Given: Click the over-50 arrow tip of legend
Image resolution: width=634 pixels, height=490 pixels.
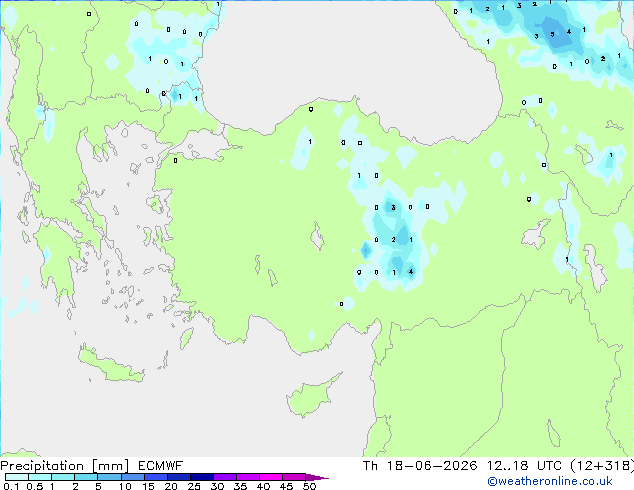Looking at the screenshot, I should pos(317,477).
